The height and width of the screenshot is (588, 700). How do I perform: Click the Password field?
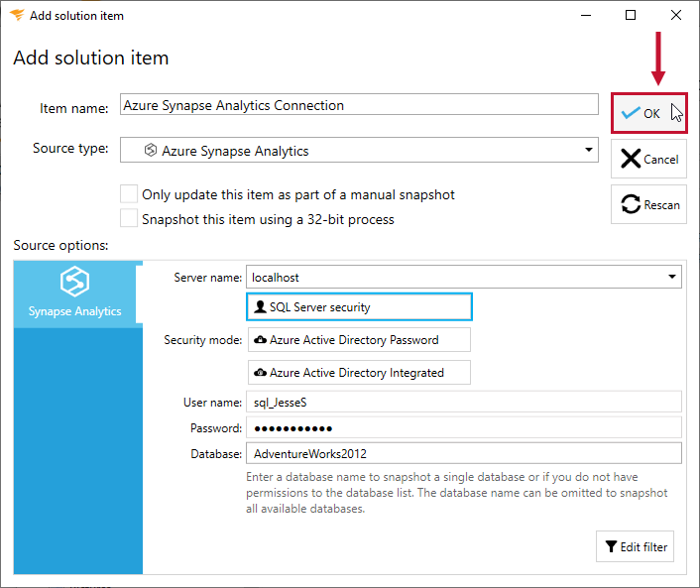(x=464, y=427)
